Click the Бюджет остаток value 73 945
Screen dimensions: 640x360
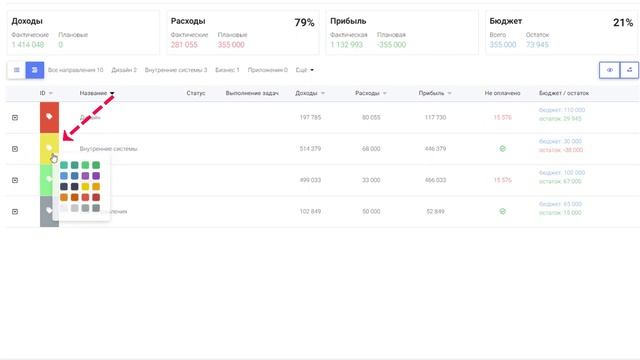click(537, 44)
